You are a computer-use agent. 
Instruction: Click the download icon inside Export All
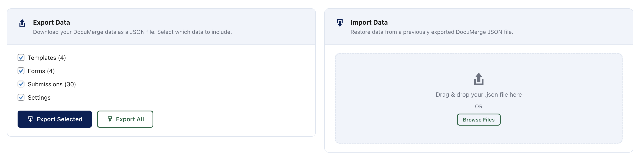pyautogui.click(x=109, y=119)
